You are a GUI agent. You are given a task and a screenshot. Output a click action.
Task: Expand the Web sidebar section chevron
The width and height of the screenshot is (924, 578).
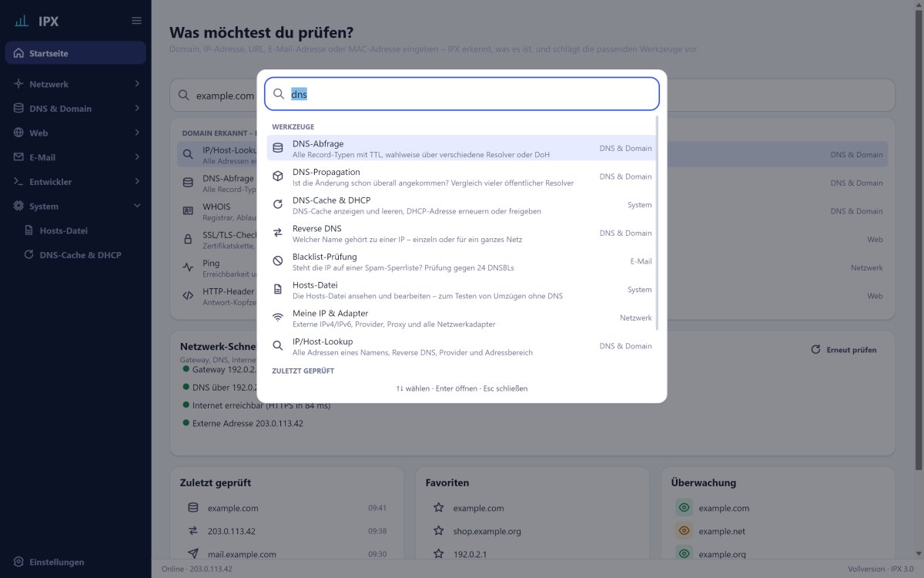[x=137, y=133]
